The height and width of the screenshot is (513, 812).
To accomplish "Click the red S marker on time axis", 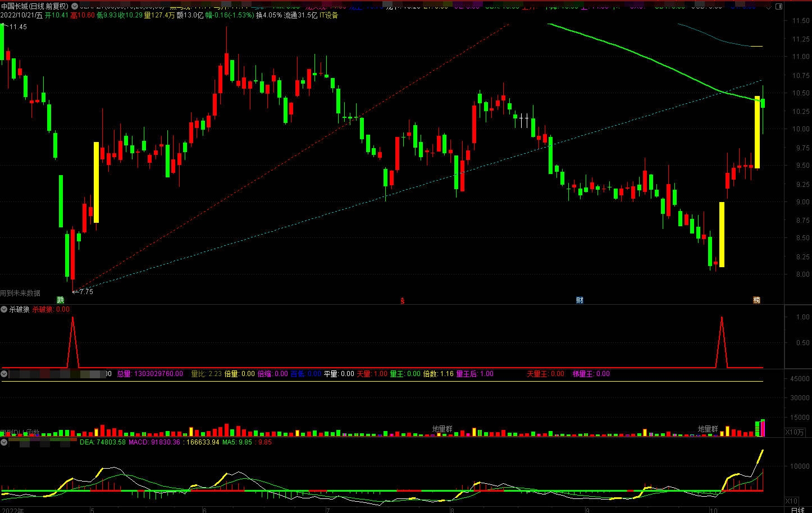I will pyautogui.click(x=402, y=301).
